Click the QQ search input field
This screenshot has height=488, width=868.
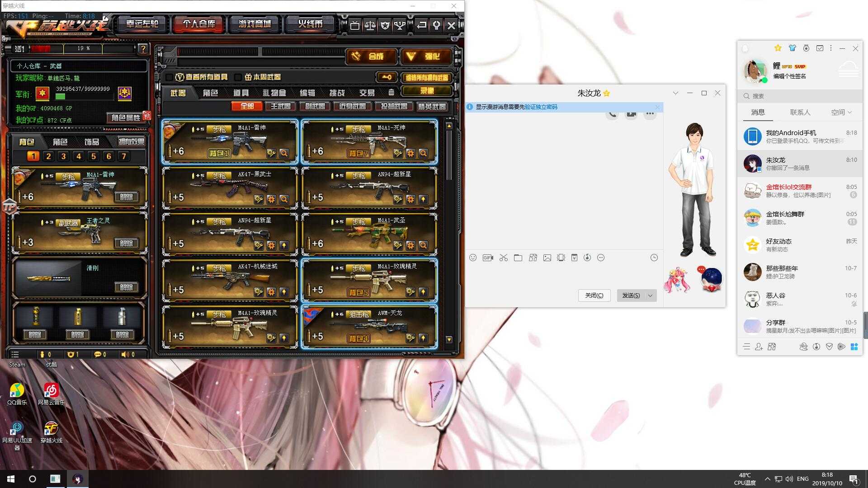pos(800,96)
